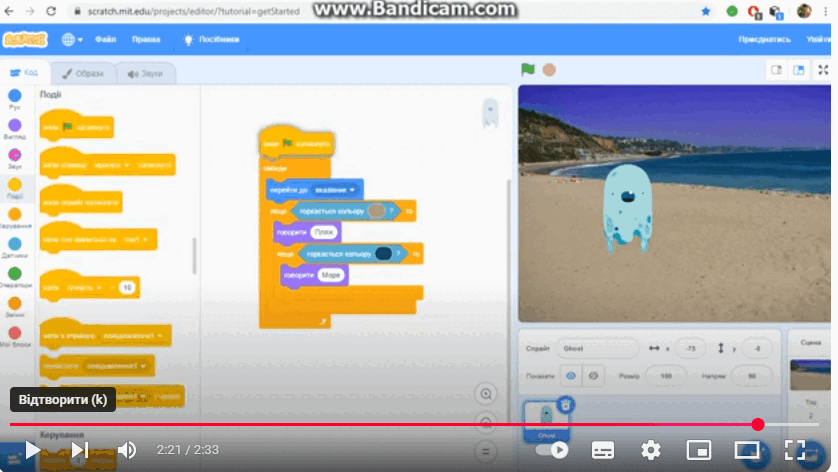The width and height of the screenshot is (838, 472).
Task: Click the dark blue color in touching-color block
Action: coord(383,254)
